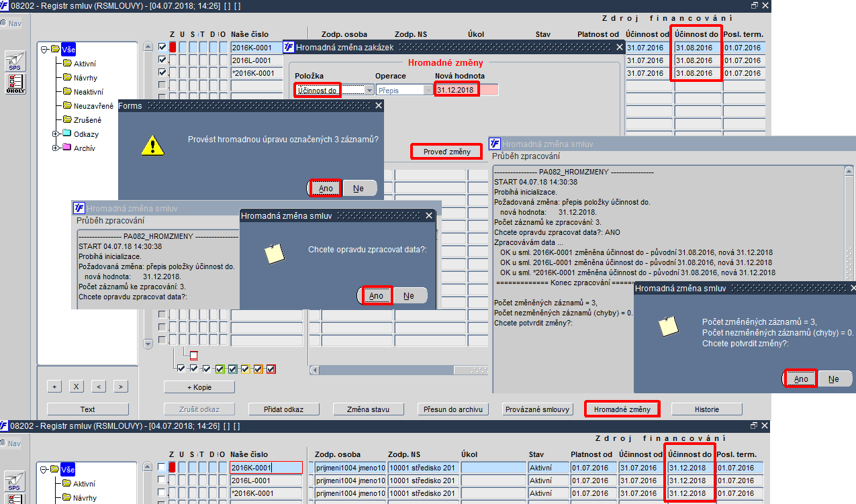The width and height of the screenshot is (856, 504).
Task: Click the Přidat odkaz button
Action: coord(284,409)
